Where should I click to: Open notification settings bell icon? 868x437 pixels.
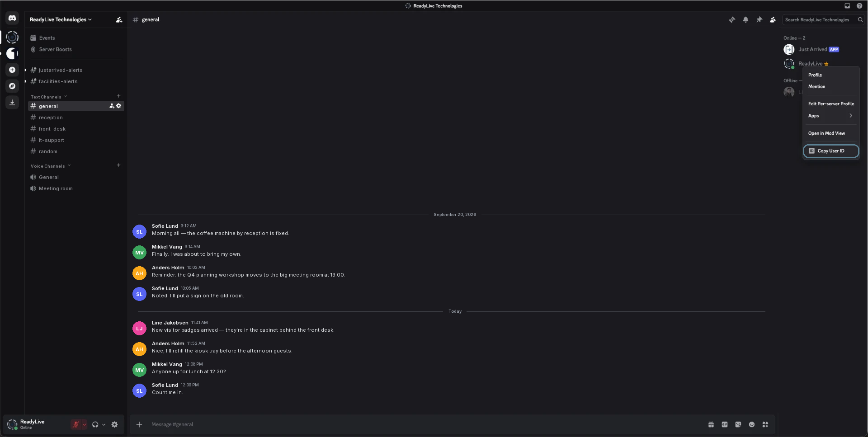pos(745,19)
